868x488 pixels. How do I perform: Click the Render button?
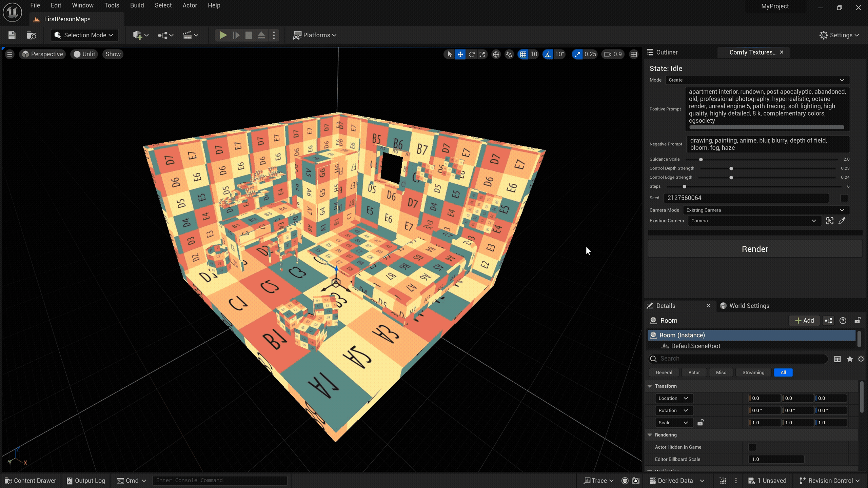pos(755,249)
